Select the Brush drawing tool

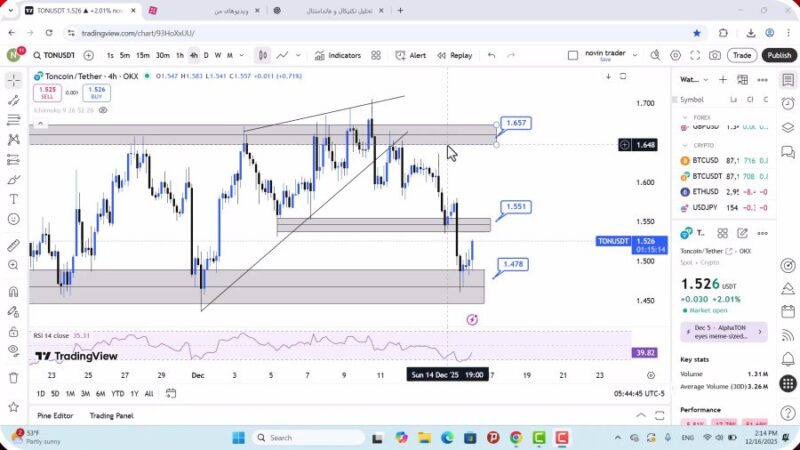tap(13, 179)
